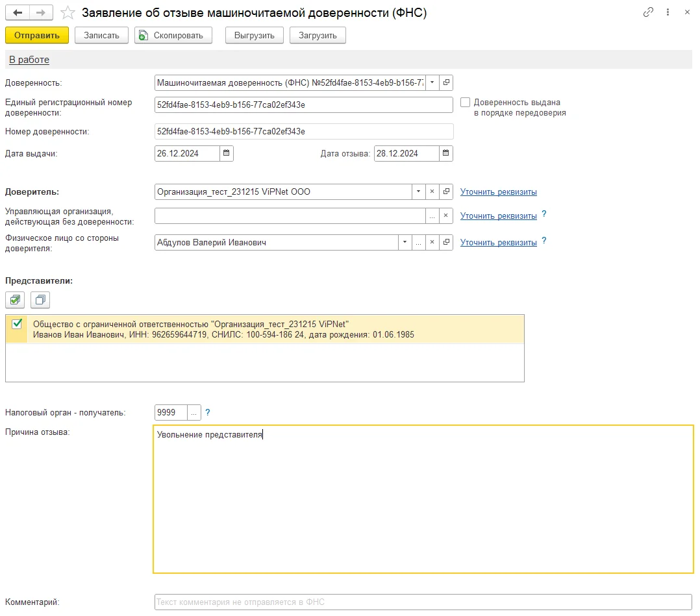
Task: Navigate back with the left arrow button
Action: pyautogui.click(x=18, y=12)
